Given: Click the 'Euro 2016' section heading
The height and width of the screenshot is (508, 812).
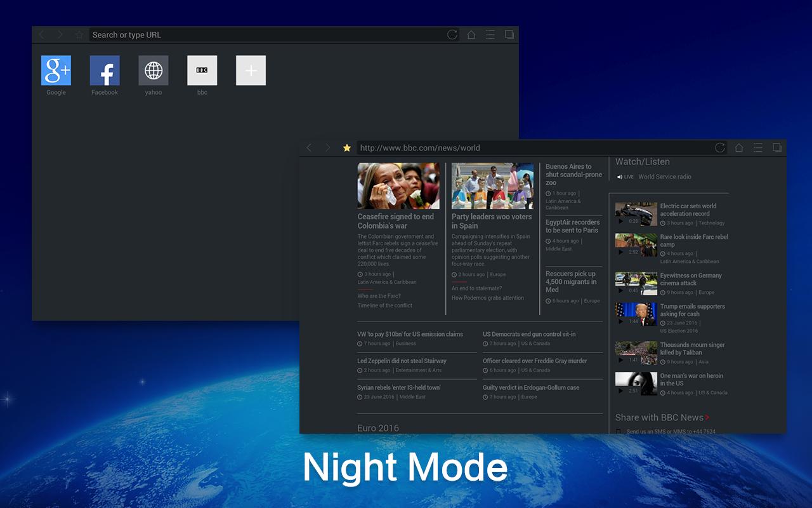Looking at the screenshot, I should pos(378,428).
